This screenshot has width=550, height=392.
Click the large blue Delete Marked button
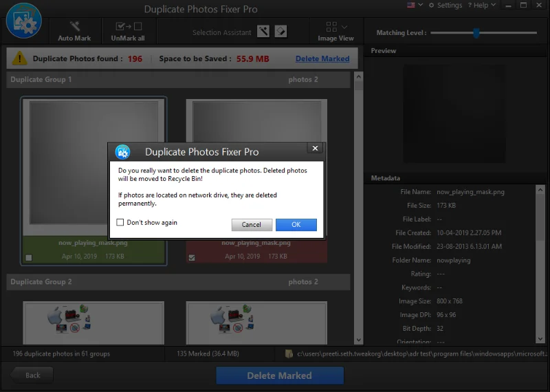[x=280, y=375]
